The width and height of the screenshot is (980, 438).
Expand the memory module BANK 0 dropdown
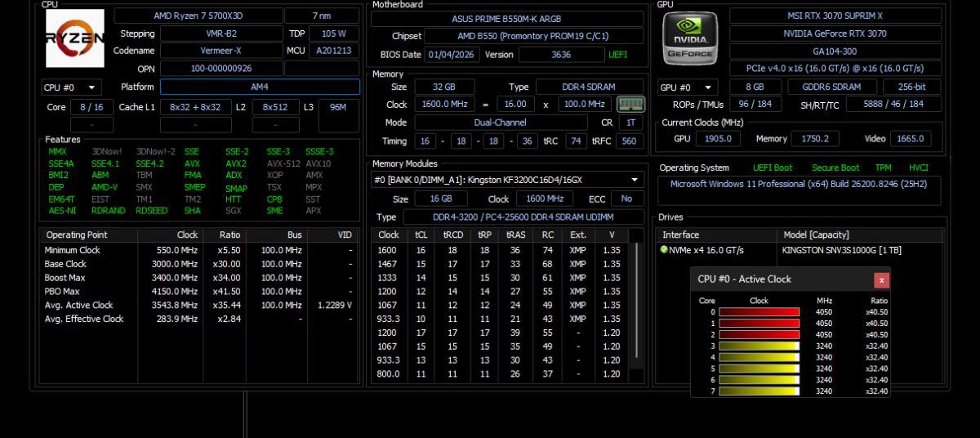507,180
